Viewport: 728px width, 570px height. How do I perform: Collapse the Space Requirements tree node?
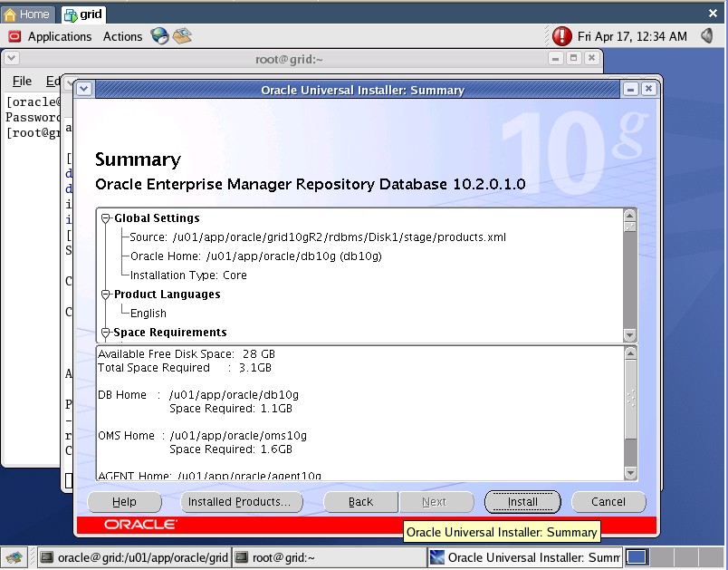point(106,333)
